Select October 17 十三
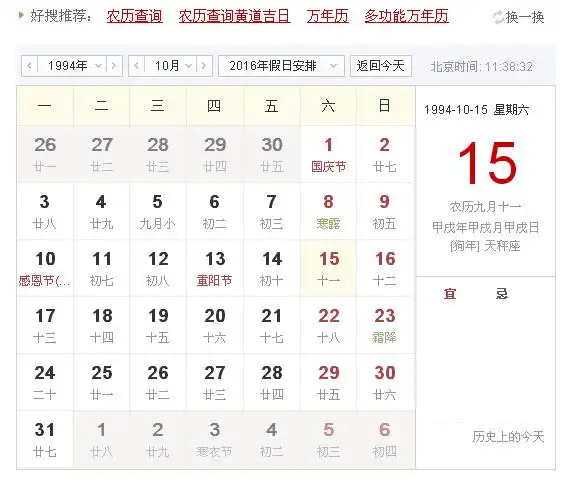 tap(45, 326)
